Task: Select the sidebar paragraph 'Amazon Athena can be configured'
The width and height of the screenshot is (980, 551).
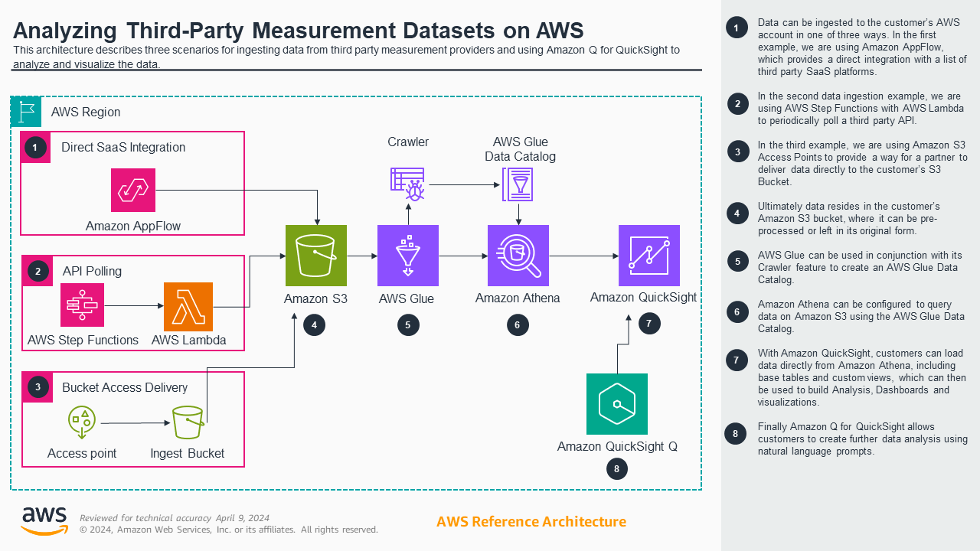Action: [x=861, y=317]
